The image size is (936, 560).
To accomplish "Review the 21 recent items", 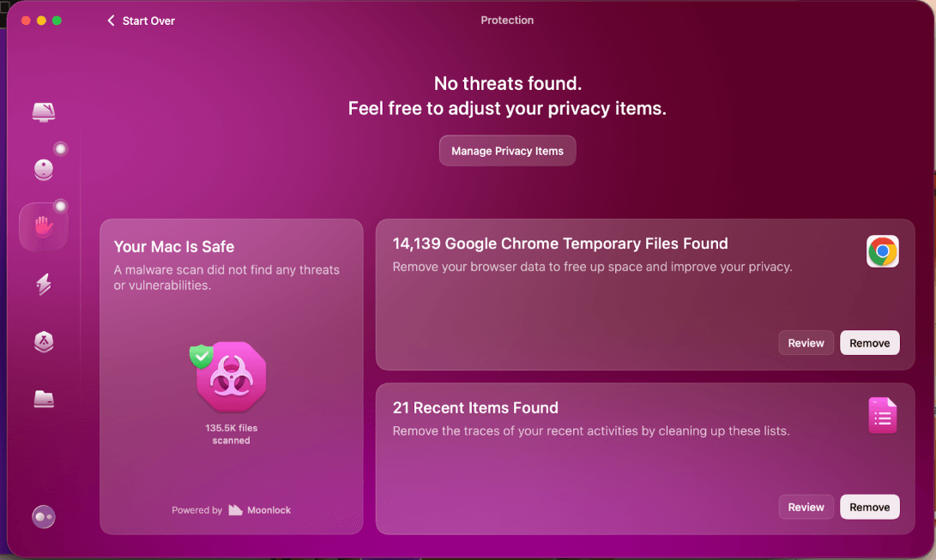I will pyautogui.click(x=806, y=507).
